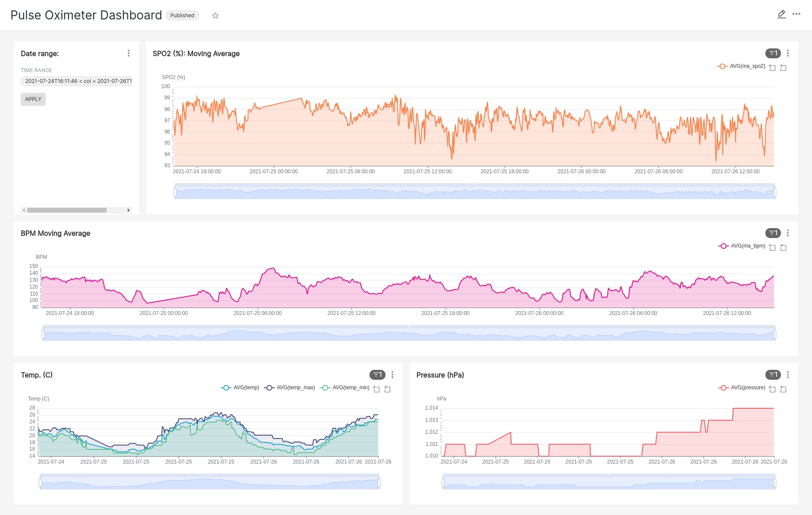Click the Pressure data zoom slider right handle
812x515 pixels.
(x=775, y=483)
